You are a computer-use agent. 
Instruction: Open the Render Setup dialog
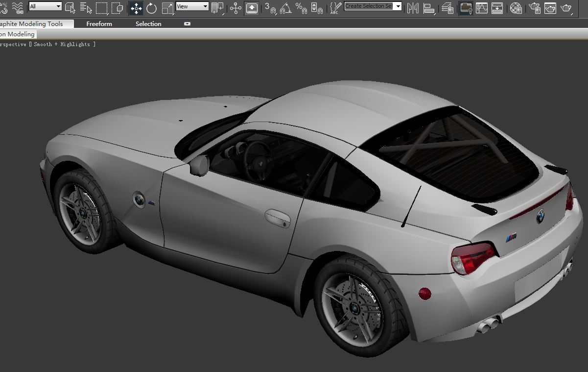pyautogui.click(x=535, y=8)
